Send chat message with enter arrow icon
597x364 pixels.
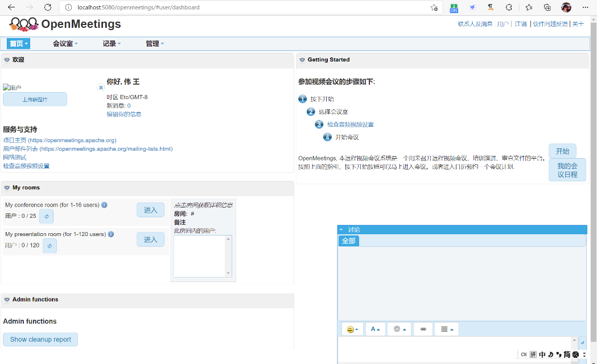583,343
